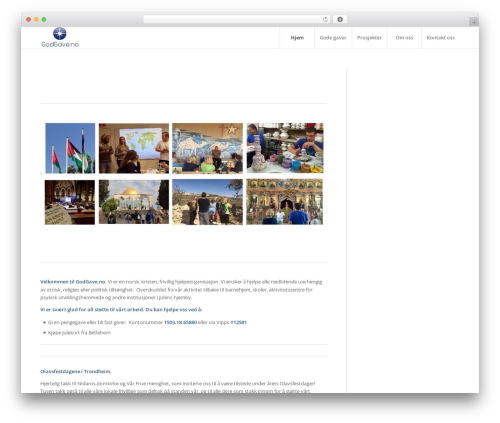Go to the Prosjekter page
Screen dimensions: 500x423
tap(369, 38)
